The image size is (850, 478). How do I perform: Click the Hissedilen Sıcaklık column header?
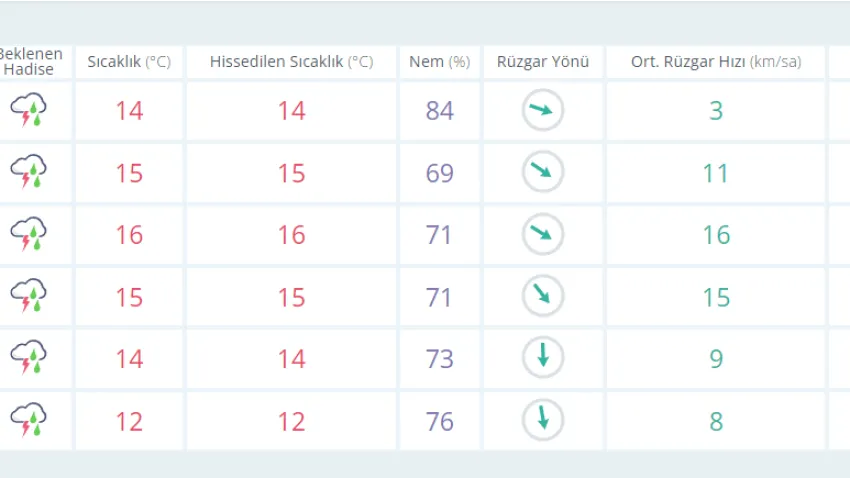pos(291,62)
